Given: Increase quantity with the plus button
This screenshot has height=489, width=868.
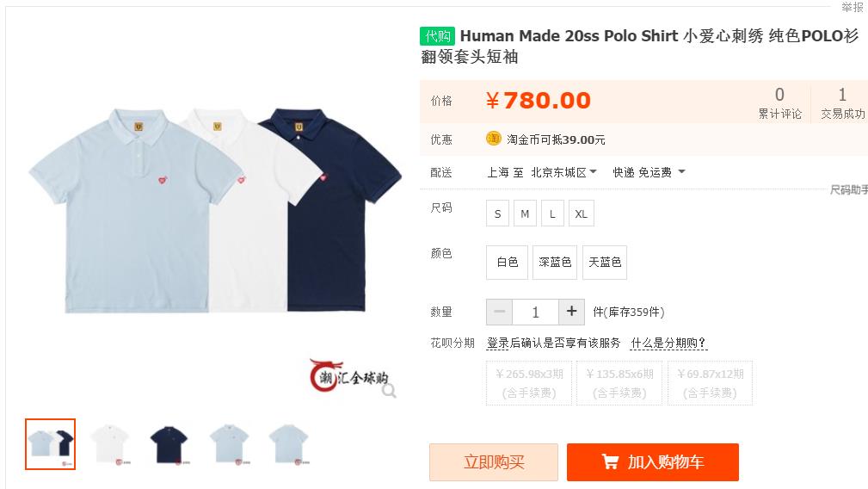Looking at the screenshot, I should point(571,312).
